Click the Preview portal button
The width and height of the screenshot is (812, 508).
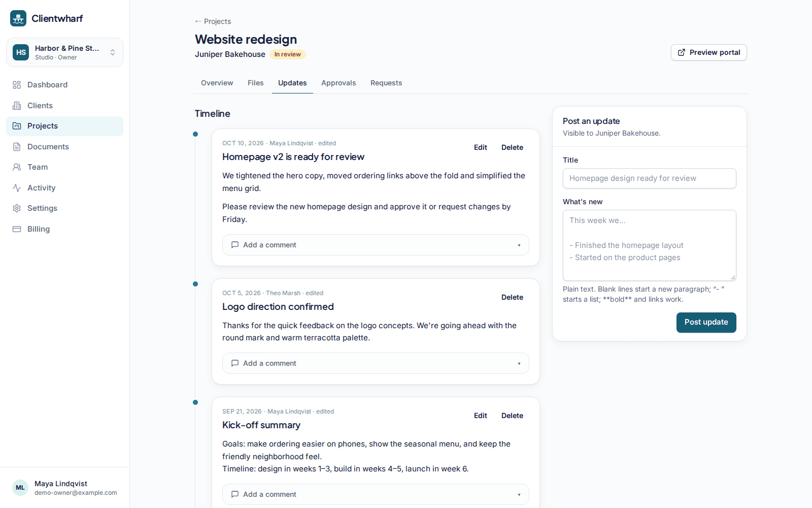pyautogui.click(x=709, y=52)
